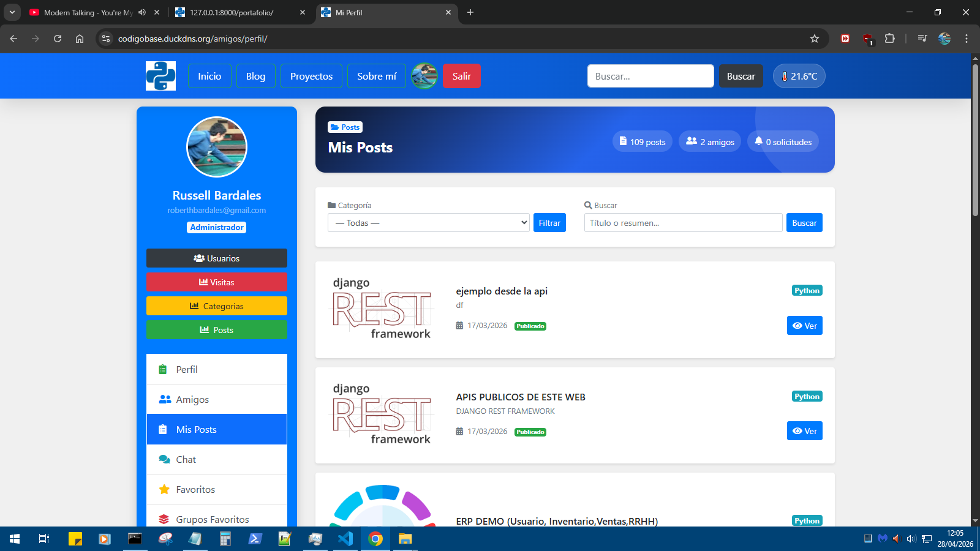Open the tab search dropdown arrow
This screenshot has height=551, width=980.
12,12
